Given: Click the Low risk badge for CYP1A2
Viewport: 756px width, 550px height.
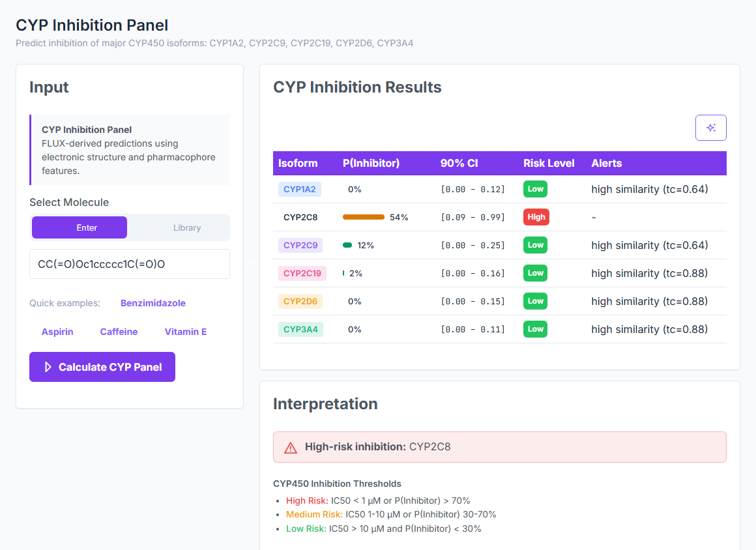Looking at the screenshot, I should [535, 189].
